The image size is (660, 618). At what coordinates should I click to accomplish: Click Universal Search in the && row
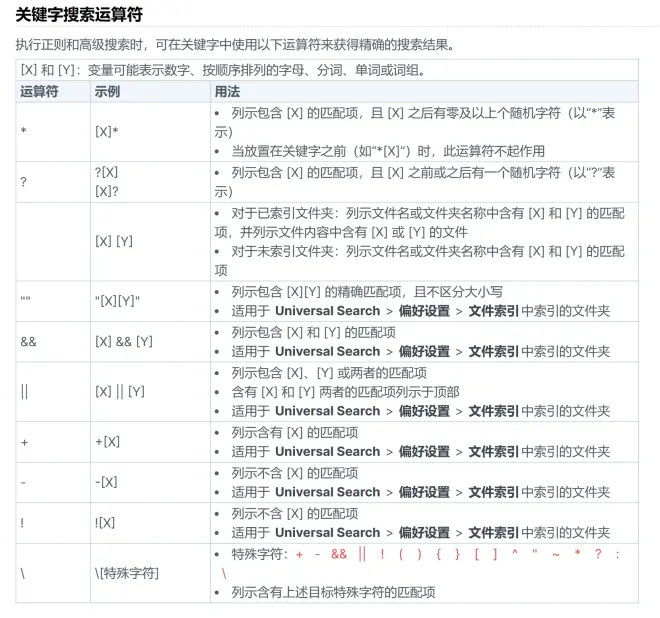[x=327, y=351]
